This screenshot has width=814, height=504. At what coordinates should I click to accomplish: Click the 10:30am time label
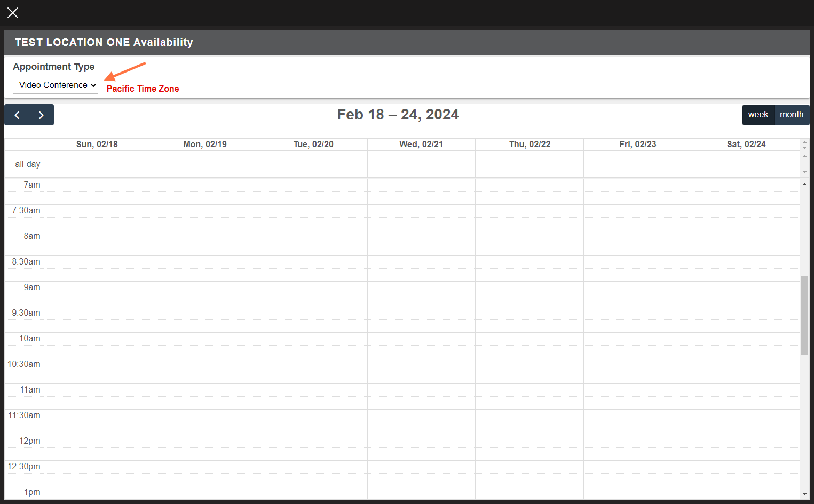point(24,364)
